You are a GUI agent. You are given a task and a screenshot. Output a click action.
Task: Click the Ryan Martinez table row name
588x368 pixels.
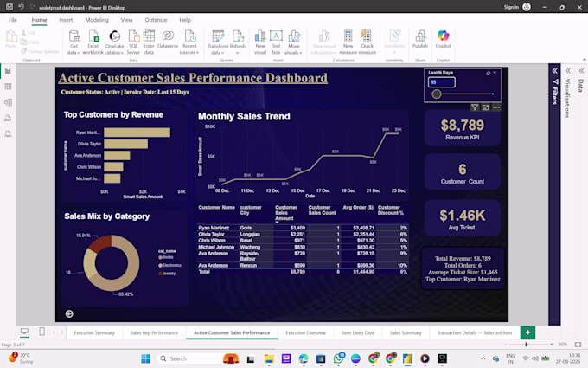(x=214, y=228)
